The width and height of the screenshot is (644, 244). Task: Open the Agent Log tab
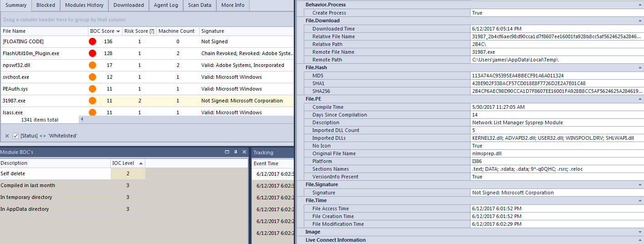click(x=166, y=5)
